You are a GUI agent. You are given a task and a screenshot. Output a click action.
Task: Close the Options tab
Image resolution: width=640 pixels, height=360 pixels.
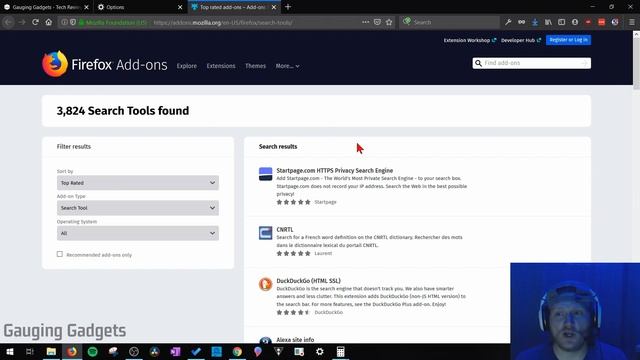[180, 7]
